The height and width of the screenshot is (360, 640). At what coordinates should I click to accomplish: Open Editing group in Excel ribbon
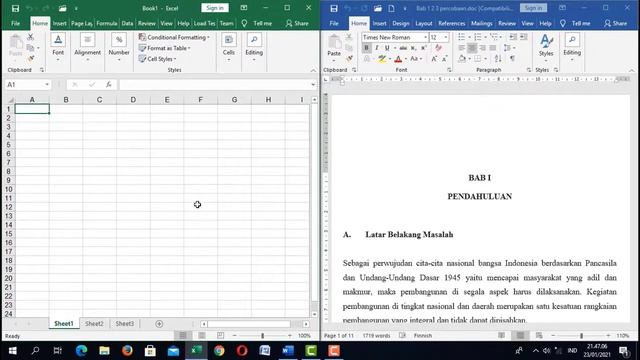(254, 47)
